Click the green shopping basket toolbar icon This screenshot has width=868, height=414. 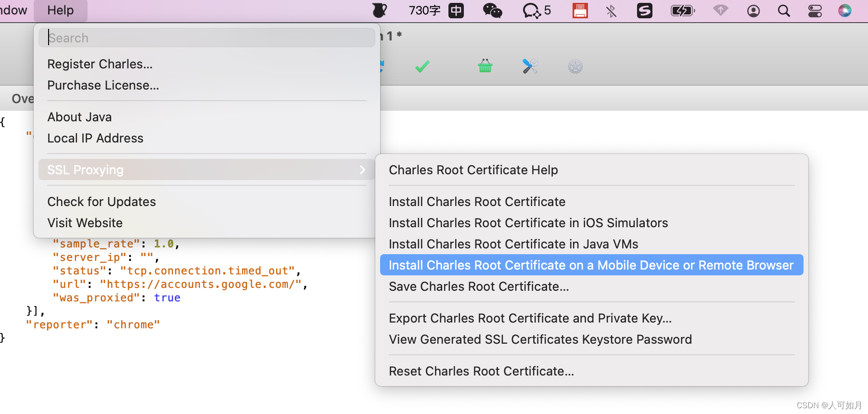485,66
